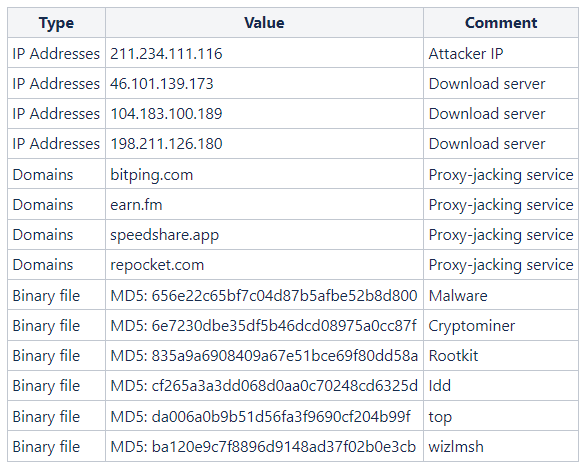The width and height of the screenshot is (587, 469).
Task: Select the speedshare.app domain
Action: point(164,235)
